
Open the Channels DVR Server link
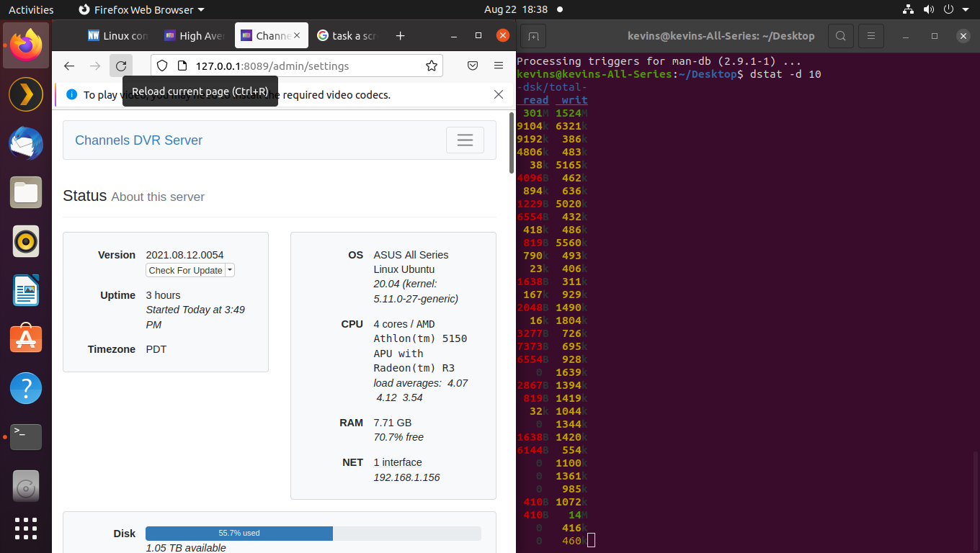[138, 140]
